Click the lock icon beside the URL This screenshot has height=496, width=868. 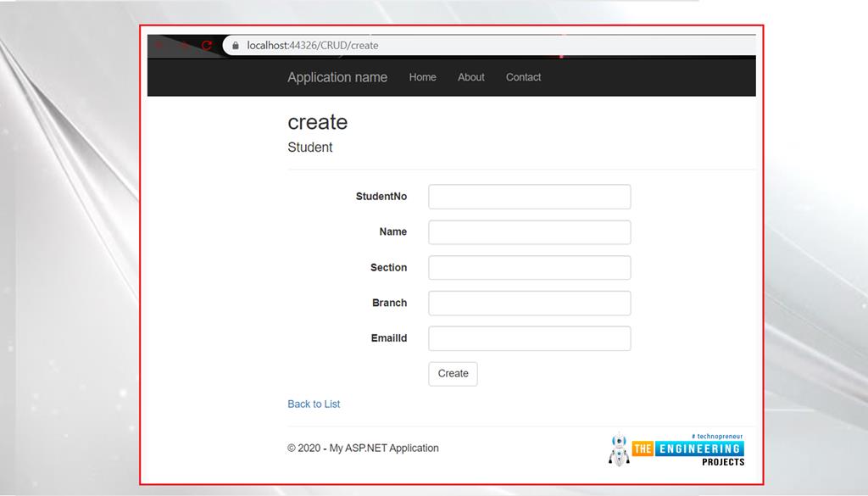click(x=234, y=46)
